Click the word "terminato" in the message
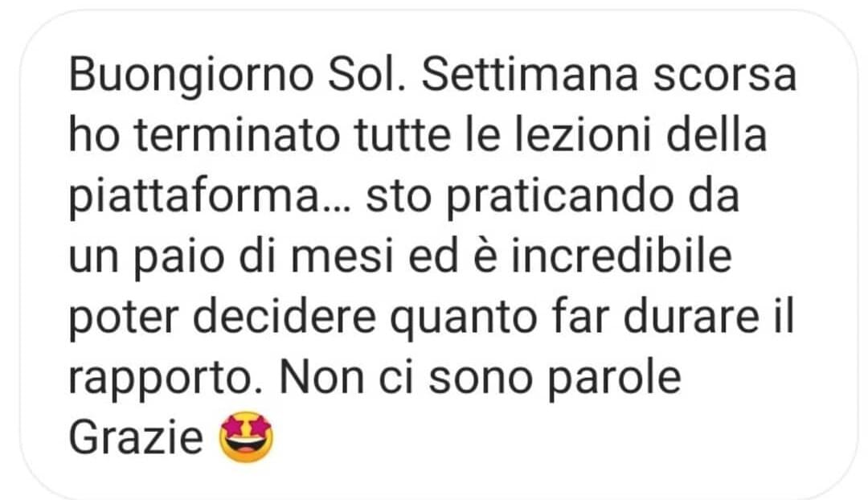This screenshot has width=868, height=500. 237,136
